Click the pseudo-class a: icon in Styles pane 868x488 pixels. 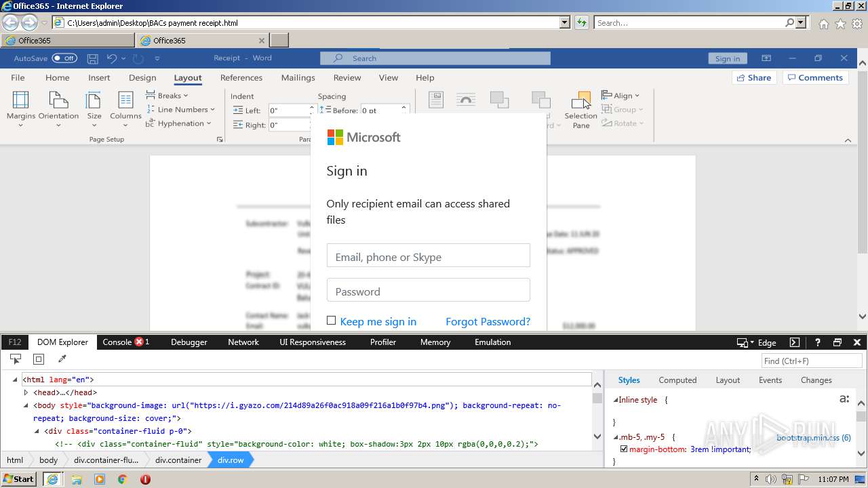844,399
